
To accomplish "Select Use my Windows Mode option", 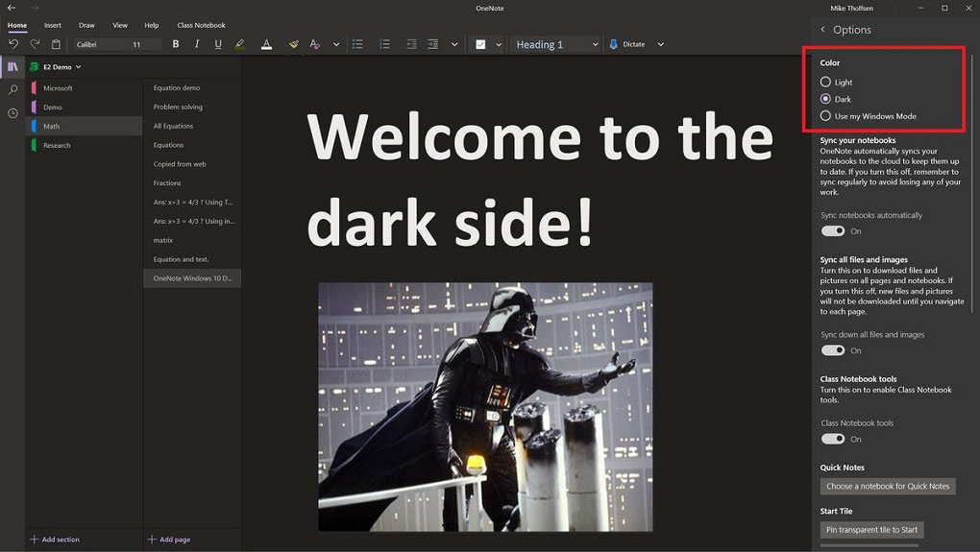I will coord(825,115).
